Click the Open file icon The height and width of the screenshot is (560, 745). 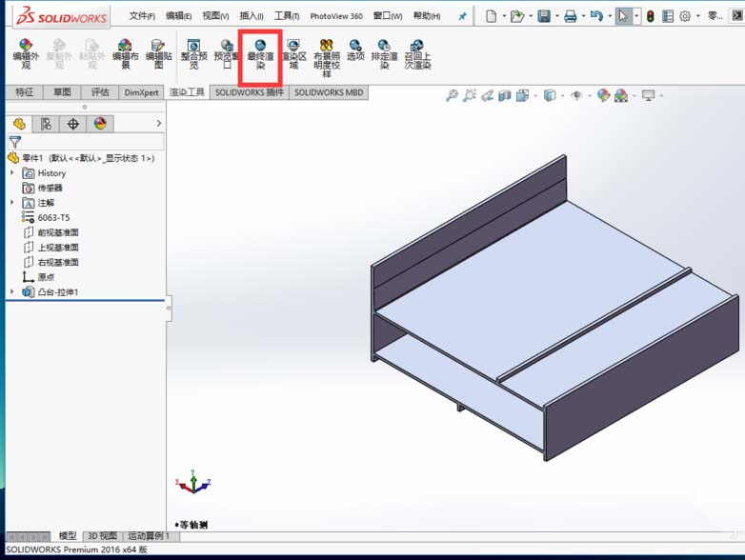tap(517, 16)
